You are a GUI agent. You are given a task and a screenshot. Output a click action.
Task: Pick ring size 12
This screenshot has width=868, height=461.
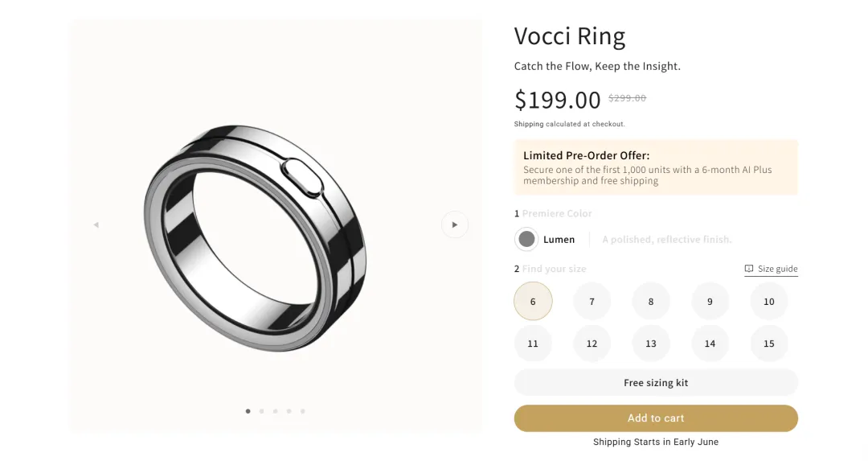click(592, 344)
